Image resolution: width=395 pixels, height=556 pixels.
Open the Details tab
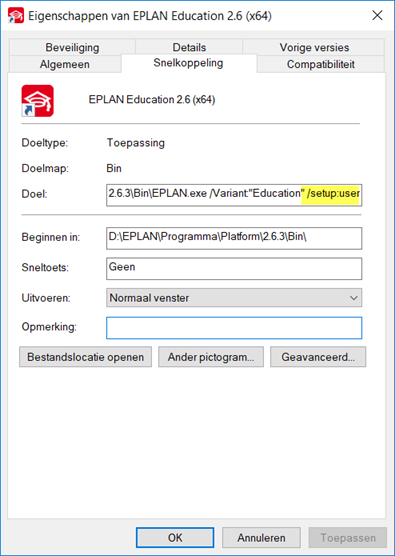pos(189,47)
